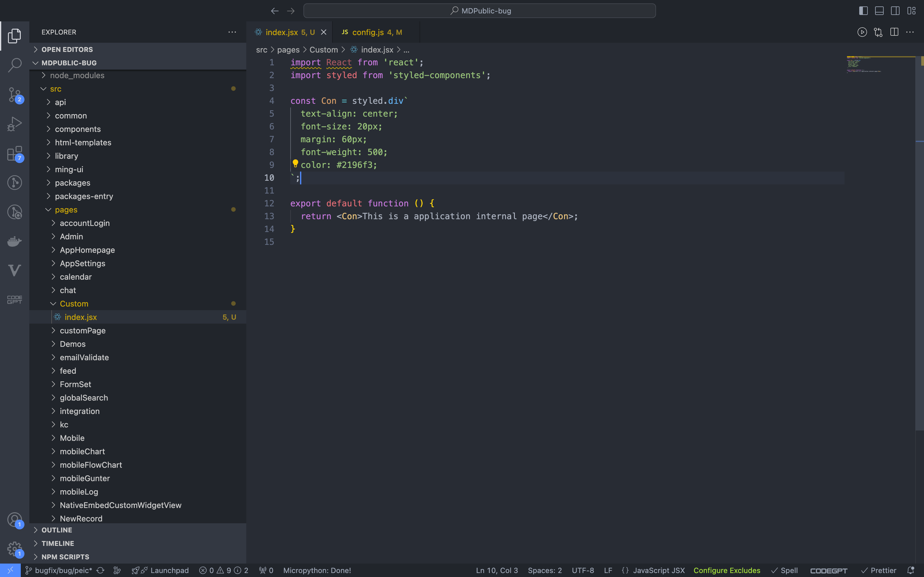924x577 pixels.
Task: Open the Extensions view
Action: coord(14,154)
